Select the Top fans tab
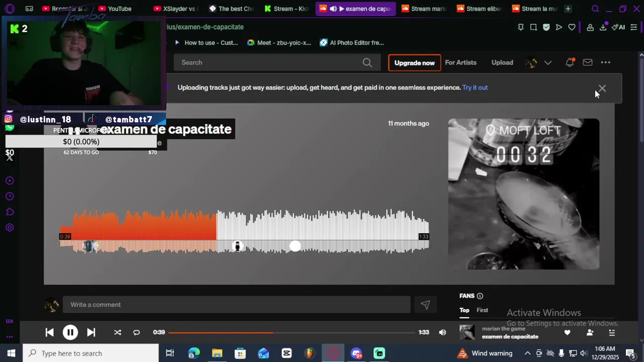Screen dimensions: 644x362 coord(464,310)
